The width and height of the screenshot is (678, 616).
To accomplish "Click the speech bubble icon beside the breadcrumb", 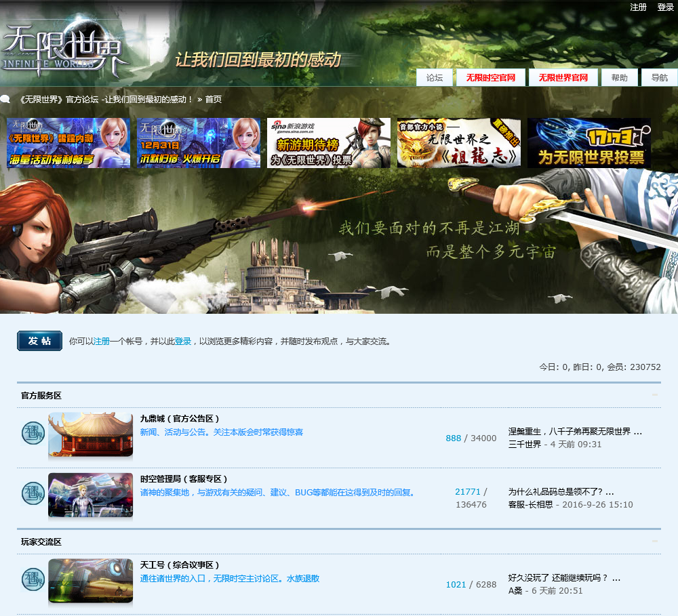I will coord(5,100).
